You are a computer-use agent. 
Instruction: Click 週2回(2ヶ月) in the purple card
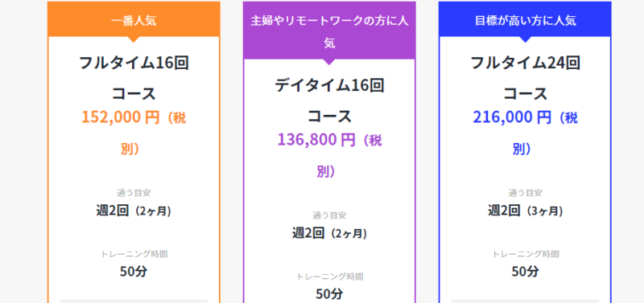coord(329,233)
